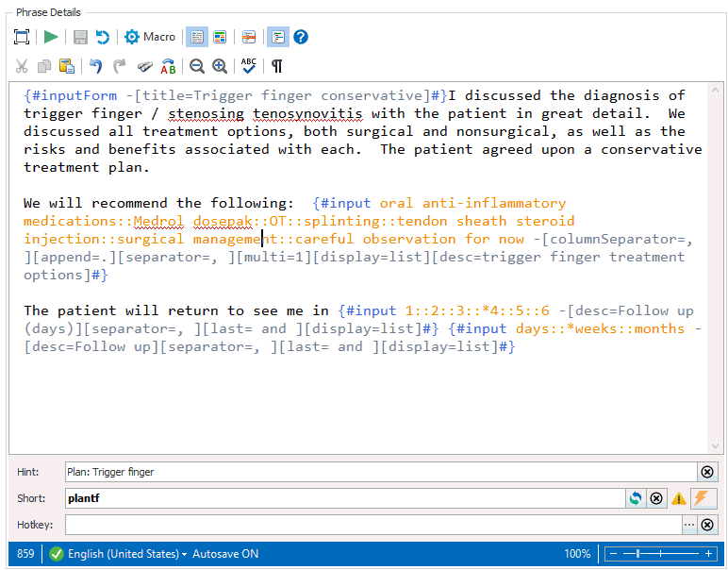This screenshot has height=570, width=728.
Task: Clear the Hint field
Action: pos(707,472)
